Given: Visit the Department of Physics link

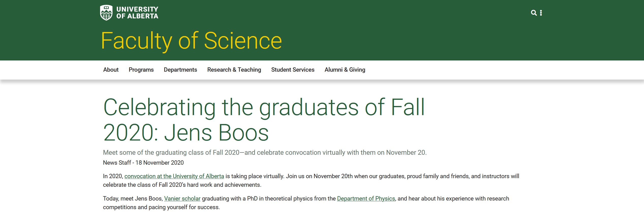Looking at the screenshot, I should pyautogui.click(x=366, y=198).
